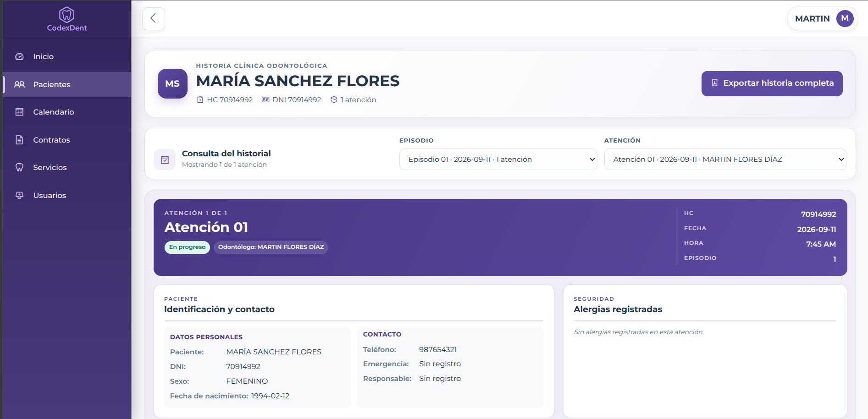Click the FEMENINO sex value
Image resolution: width=868 pixels, height=419 pixels.
pos(247,381)
